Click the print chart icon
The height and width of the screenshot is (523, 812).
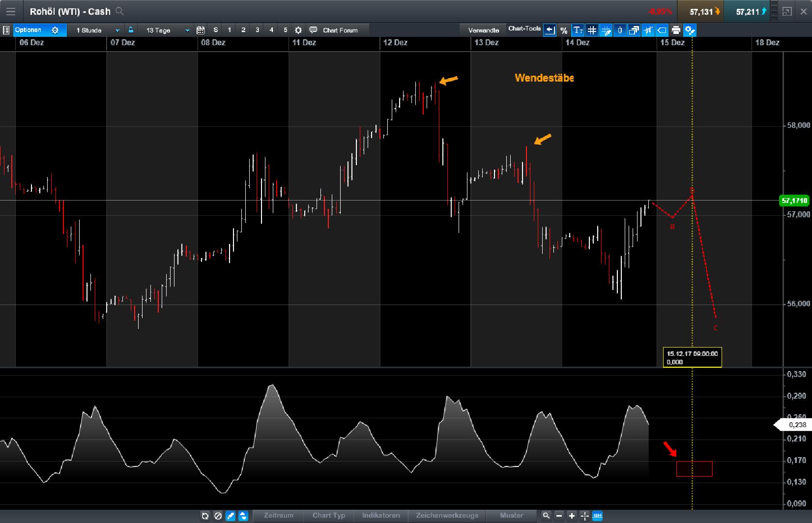(677, 30)
